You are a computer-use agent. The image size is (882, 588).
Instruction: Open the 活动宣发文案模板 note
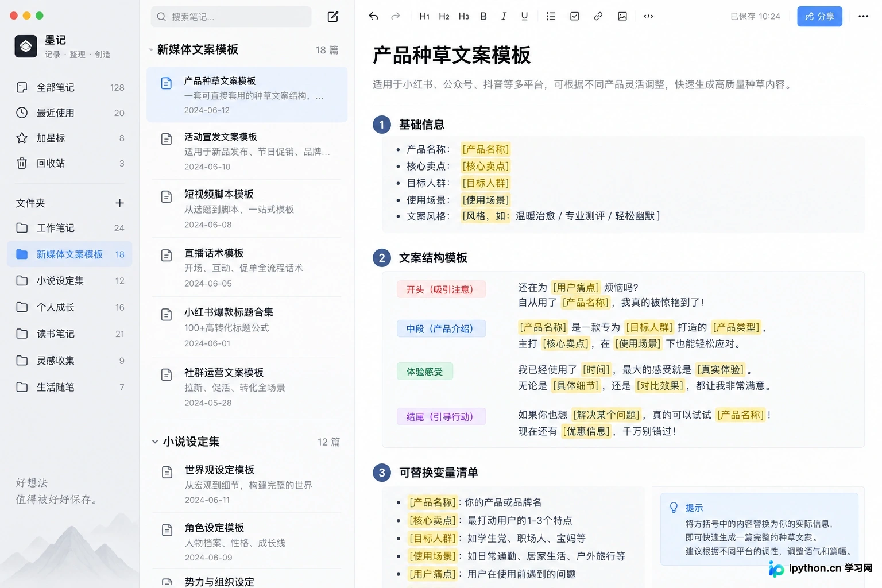247,152
